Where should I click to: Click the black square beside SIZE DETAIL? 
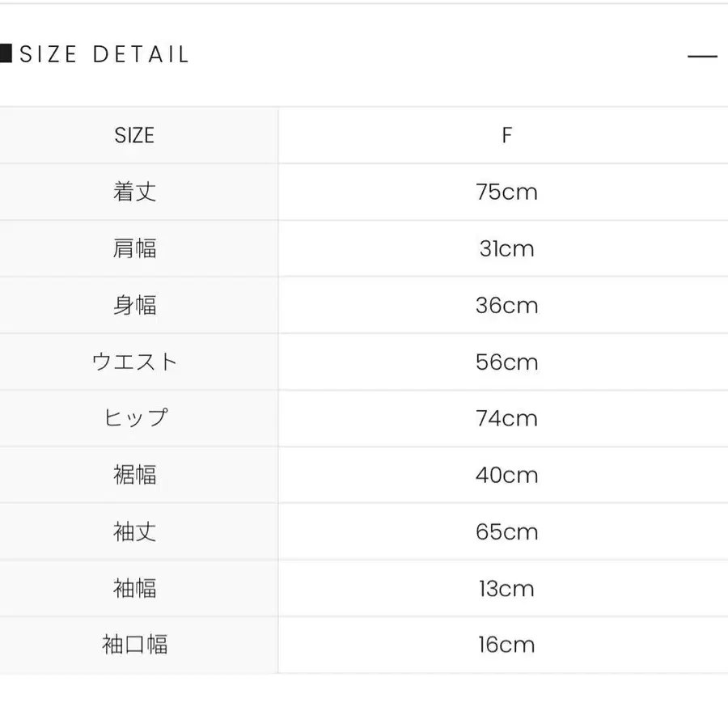click(x=6, y=54)
